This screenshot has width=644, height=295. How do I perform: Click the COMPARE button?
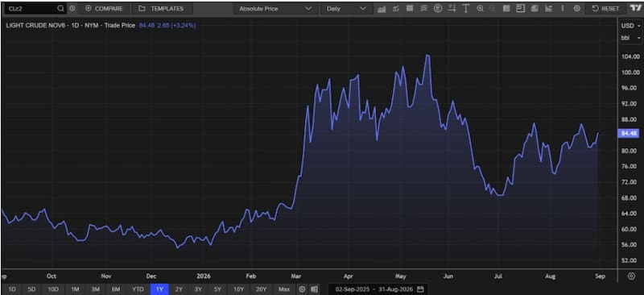pyautogui.click(x=105, y=9)
